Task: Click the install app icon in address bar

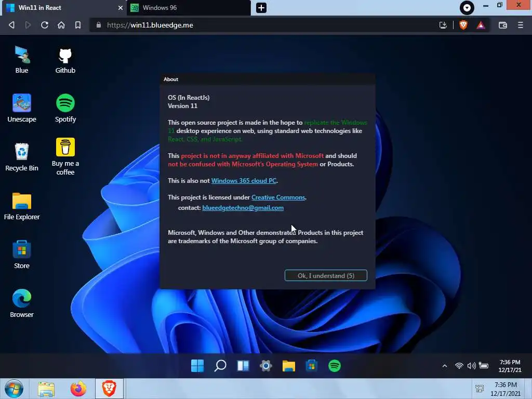Action: pyautogui.click(x=443, y=25)
